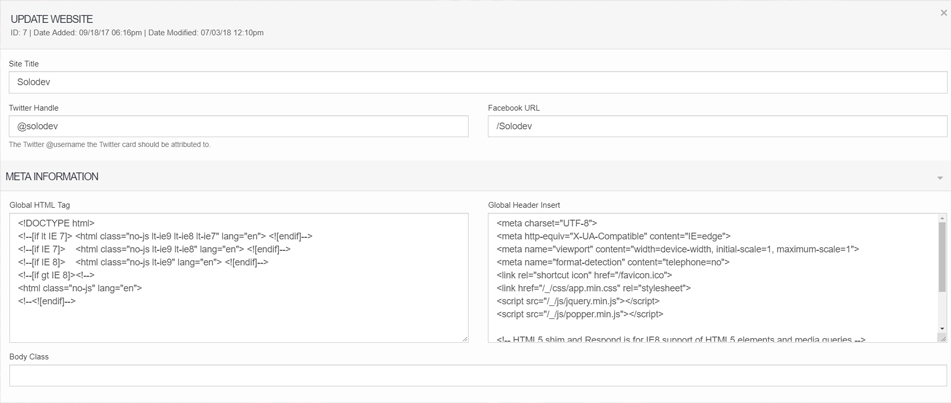The height and width of the screenshot is (403, 951).
Task: Click the '<!--<![endif]-->' line
Action: tap(47, 301)
